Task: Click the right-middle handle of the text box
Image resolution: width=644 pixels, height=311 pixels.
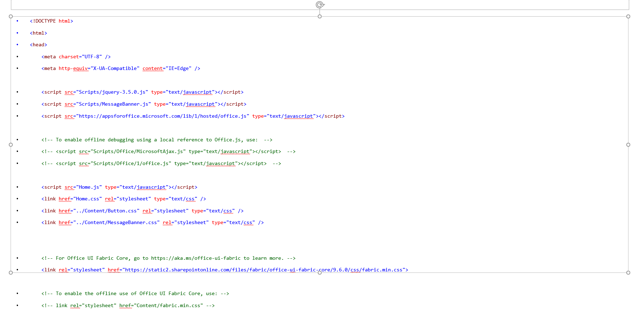Action: coord(628,145)
